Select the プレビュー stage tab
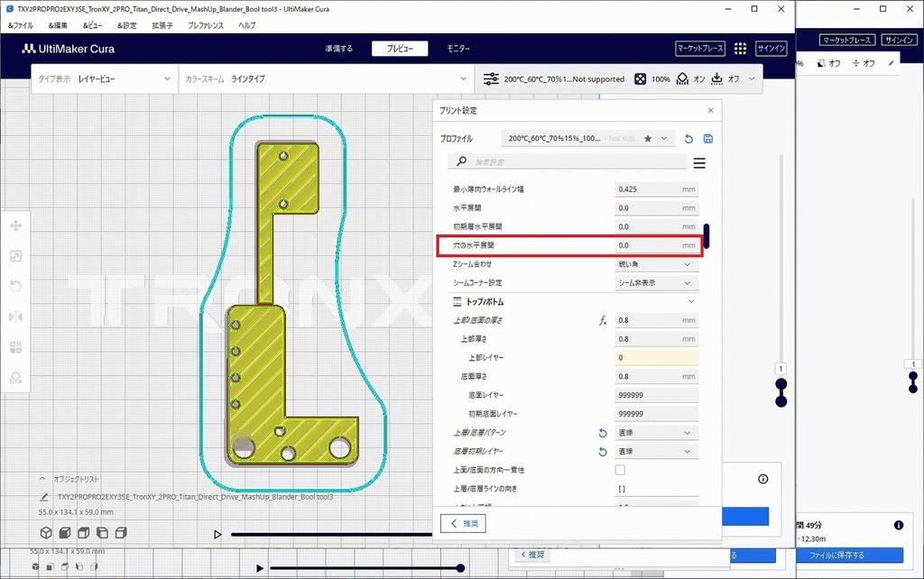Screen dimensions: 924x579 click(400, 49)
